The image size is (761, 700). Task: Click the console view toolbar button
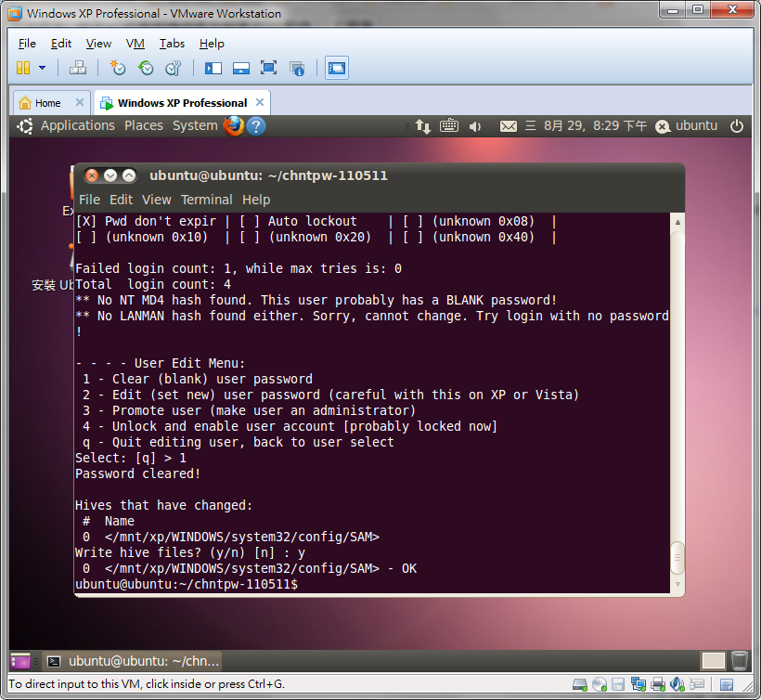337,68
